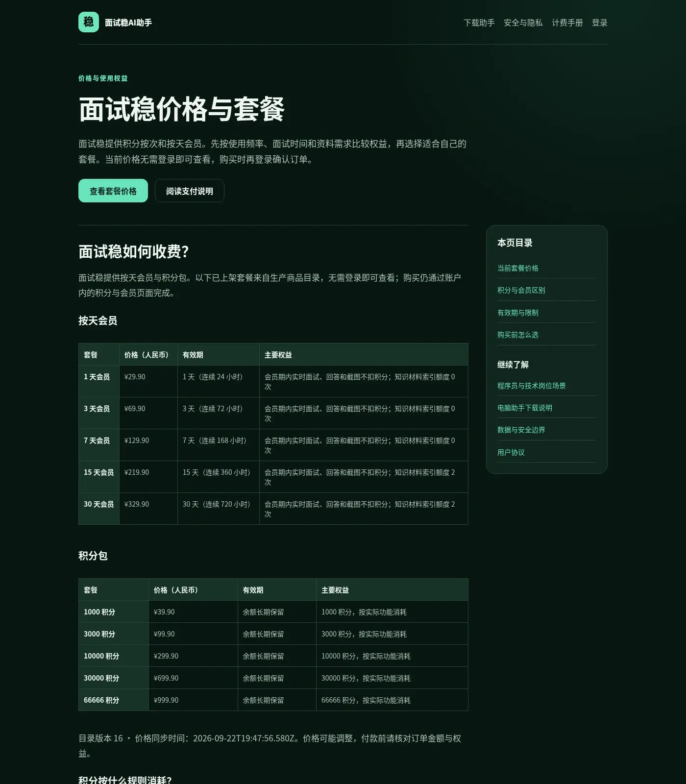The width and height of the screenshot is (686, 784).
Task: Click the 购买前怎么选 sidebar link
Action: pos(518,335)
